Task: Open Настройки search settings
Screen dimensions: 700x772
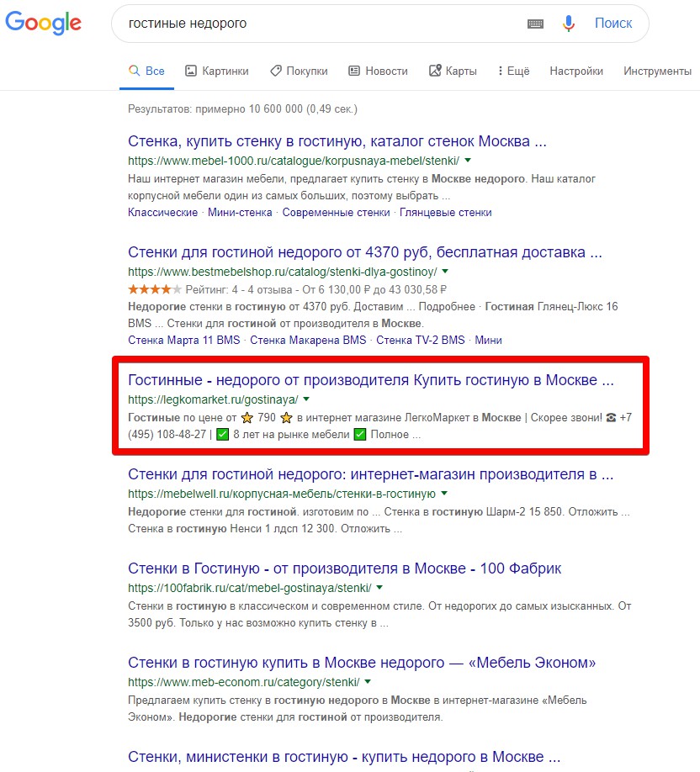Action: [x=576, y=71]
